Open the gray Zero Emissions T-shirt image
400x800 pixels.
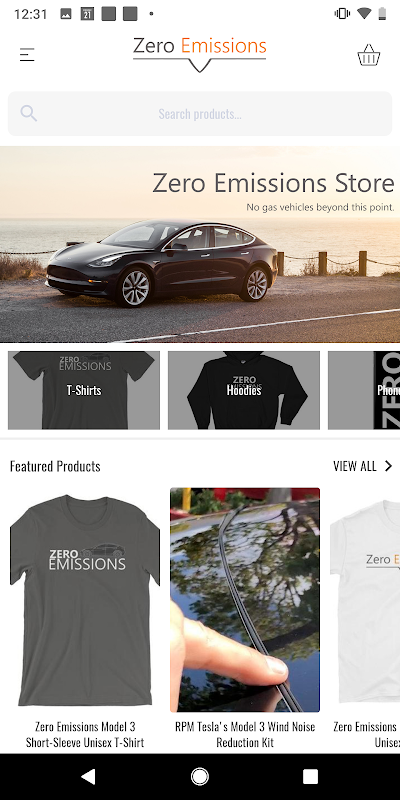85,600
